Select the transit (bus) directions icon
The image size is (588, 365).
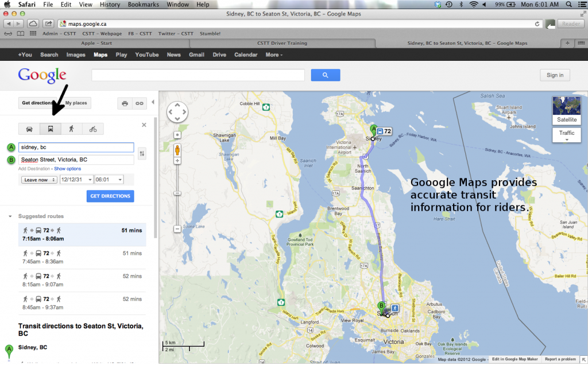[51, 129]
